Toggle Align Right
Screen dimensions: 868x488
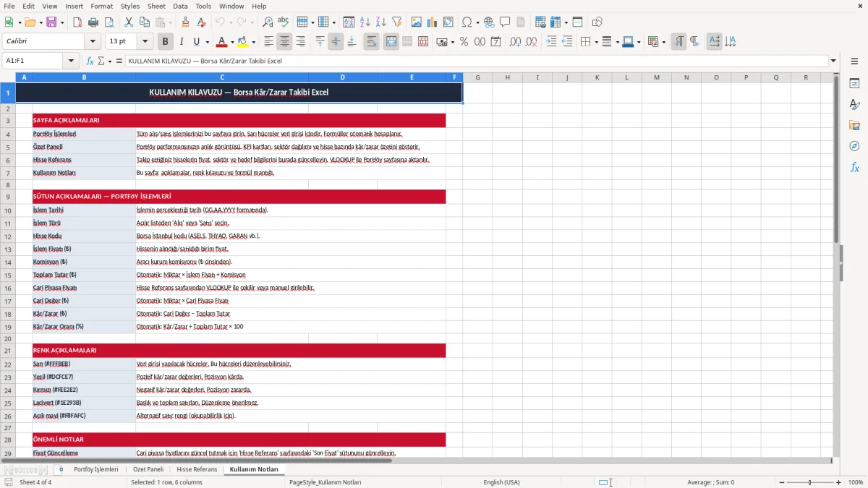pos(300,42)
